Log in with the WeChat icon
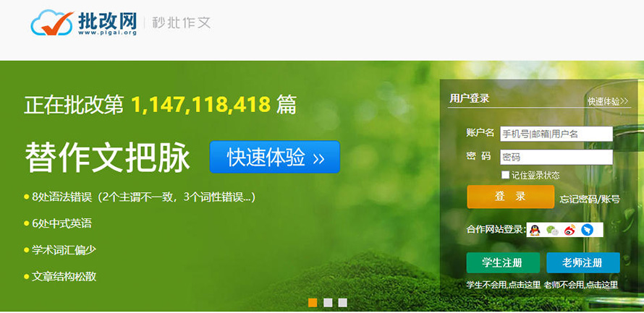Viewport: 644px width, 313px height. [x=552, y=230]
